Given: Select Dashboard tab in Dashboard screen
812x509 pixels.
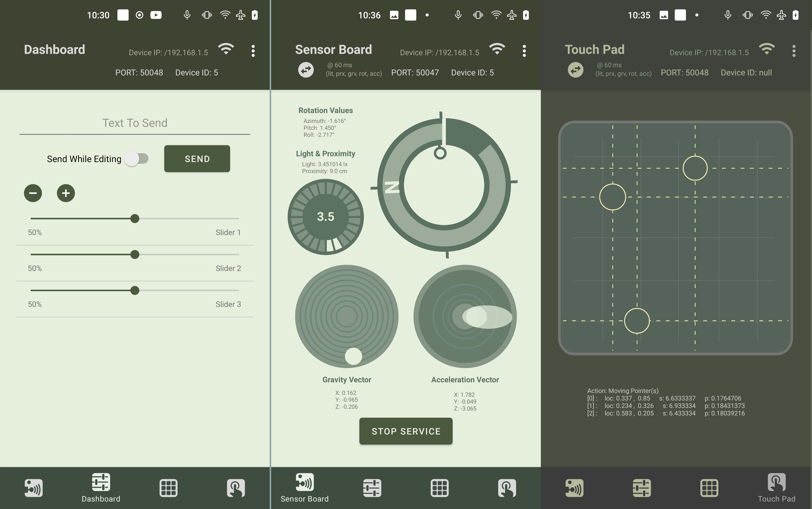Looking at the screenshot, I should click(x=101, y=488).
